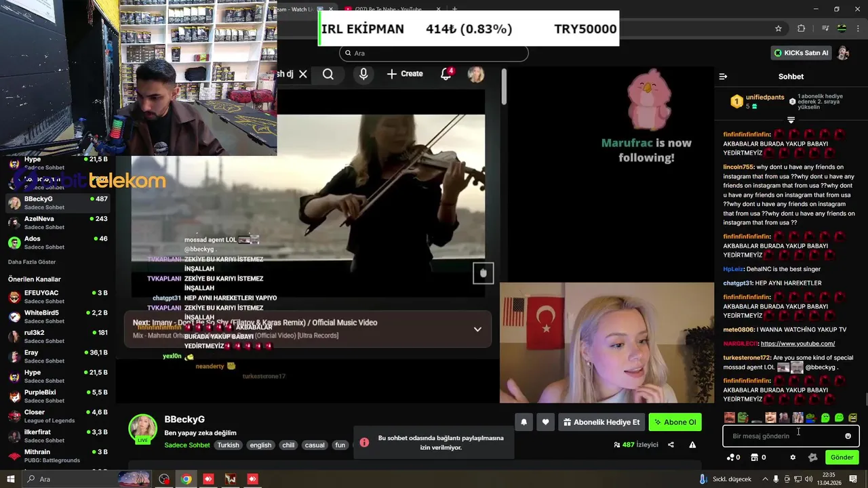Focus the Kick Ara search field

(x=434, y=53)
